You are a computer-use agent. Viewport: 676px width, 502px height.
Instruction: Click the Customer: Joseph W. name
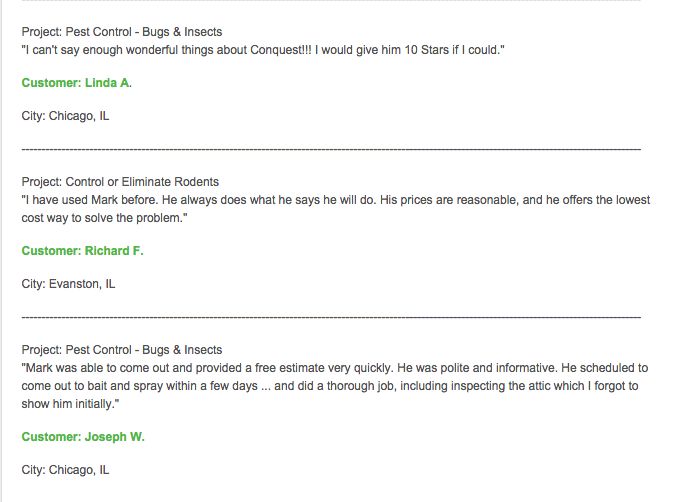click(83, 436)
